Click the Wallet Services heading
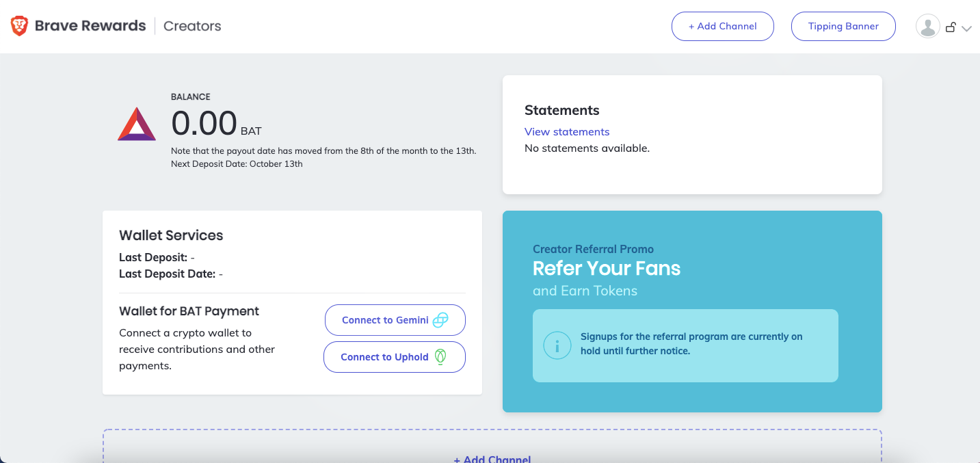980x463 pixels. pyautogui.click(x=171, y=235)
